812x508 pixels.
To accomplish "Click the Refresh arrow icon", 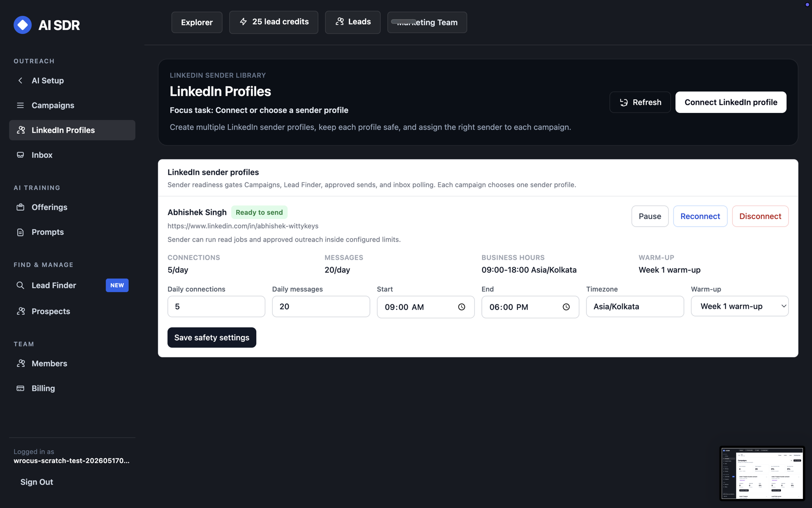I will [624, 103].
